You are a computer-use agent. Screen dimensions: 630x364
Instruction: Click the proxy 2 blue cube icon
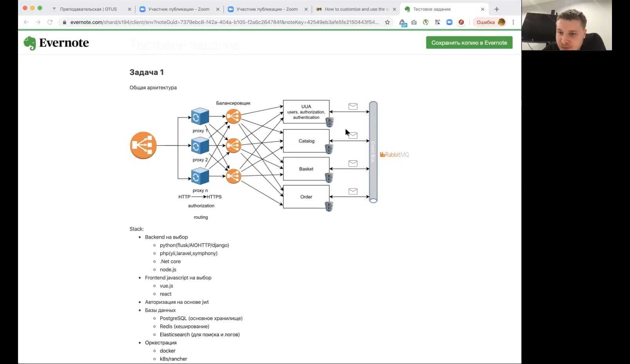click(200, 146)
